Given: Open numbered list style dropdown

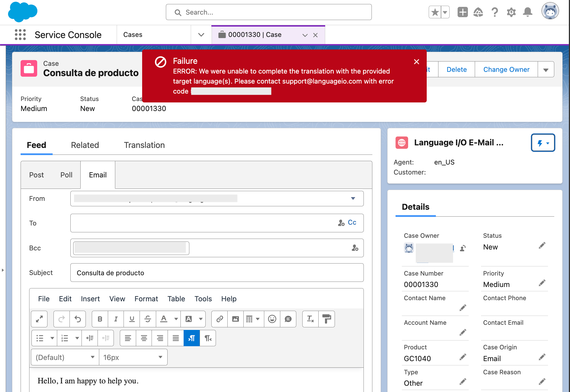Looking at the screenshot, I should coord(77,338).
